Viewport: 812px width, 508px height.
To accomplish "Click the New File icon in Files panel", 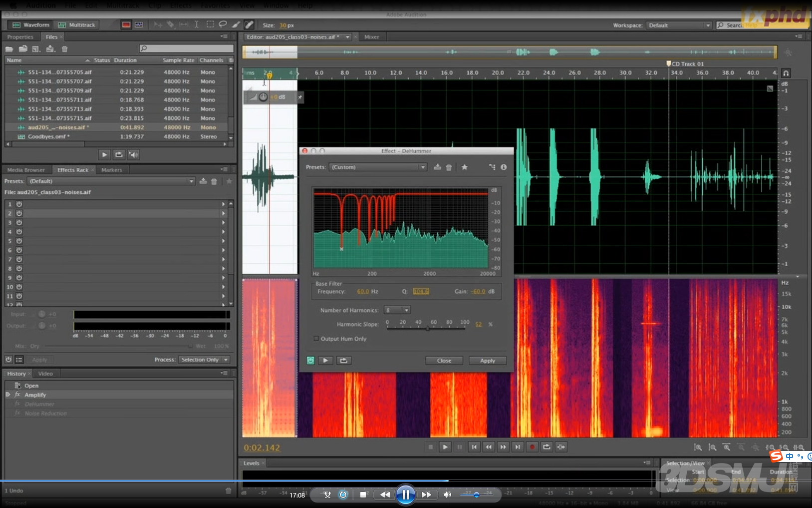I will [36, 49].
